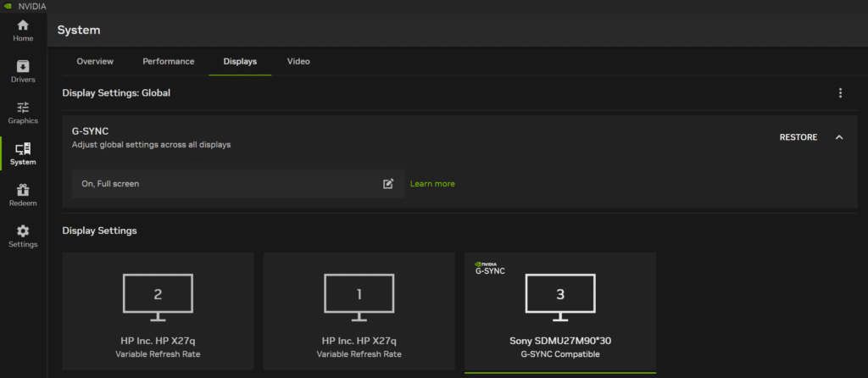
Task: Open the Home section in sidebar
Action: click(x=23, y=31)
